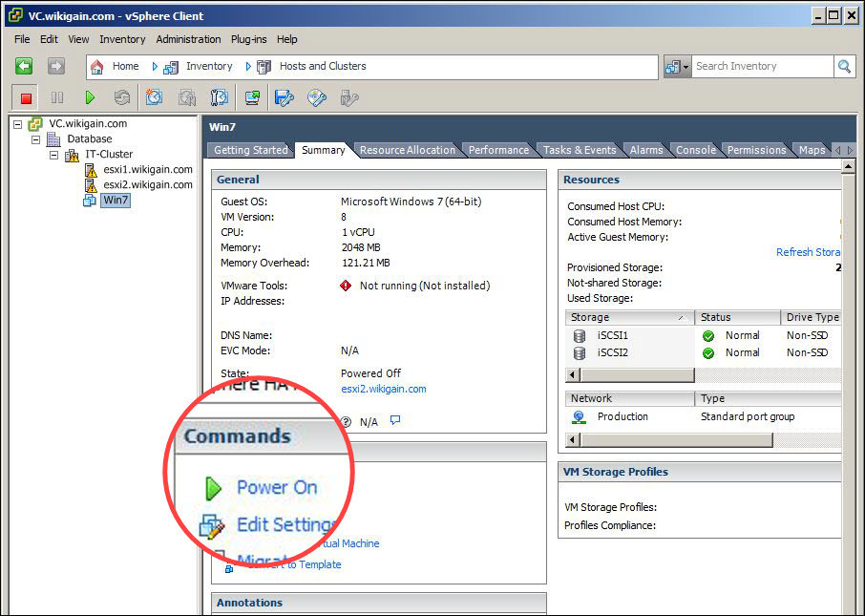Click the Power On command link

277,487
